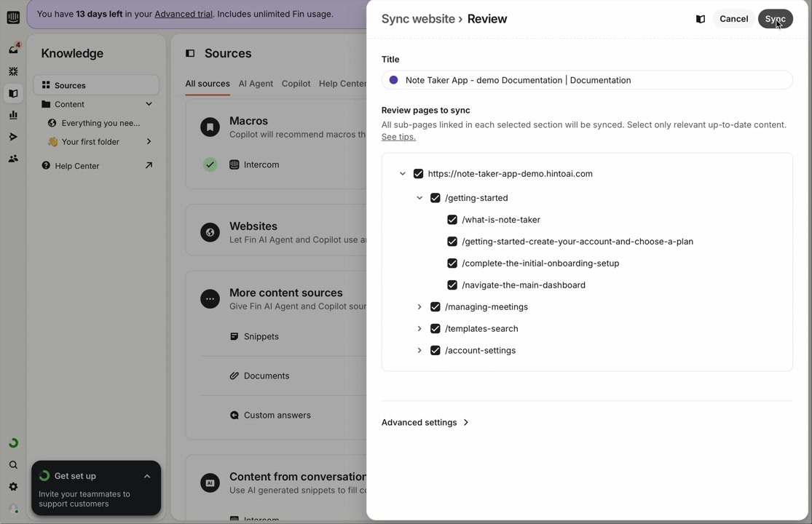The image size is (812, 524).
Task: Click the purple color dot in Title field
Action: click(x=394, y=80)
